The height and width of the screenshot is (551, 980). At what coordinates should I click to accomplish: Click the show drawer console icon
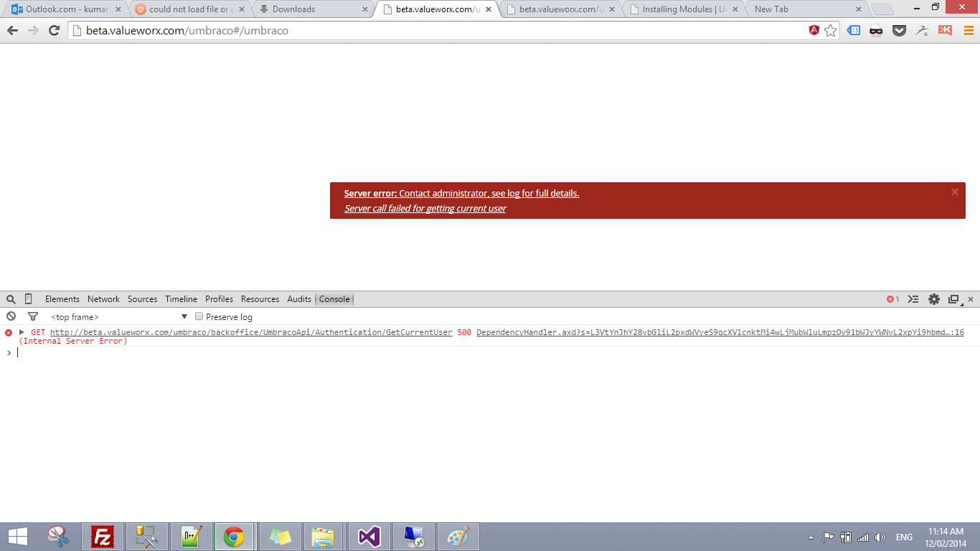click(x=913, y=299)
